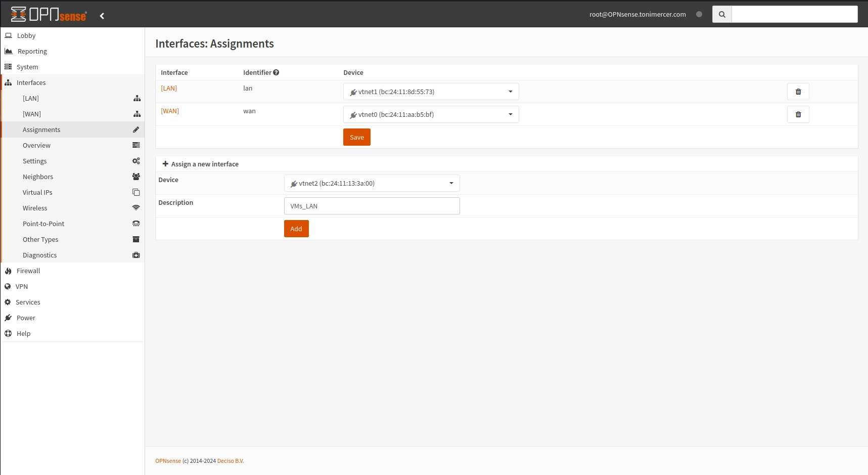Viewport: 868px width, 475px height.
Task: Collapse the sidebar with the chevron arrow
Action: (x=102, y=16)
